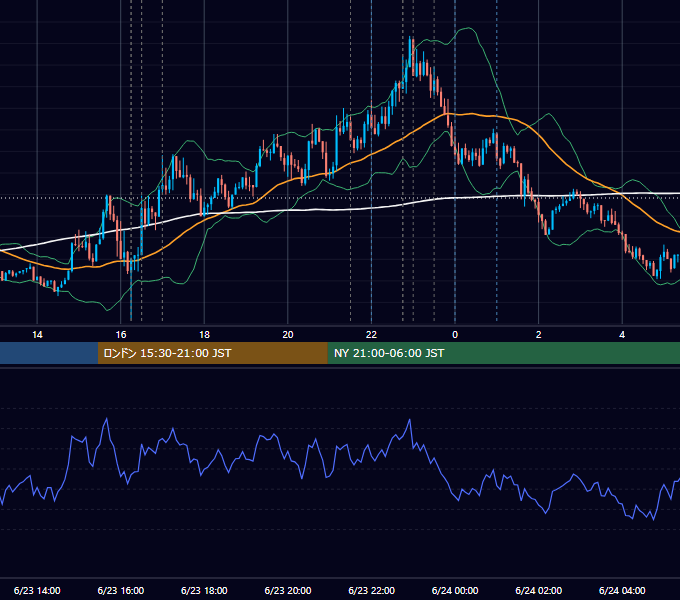This screenshot has width=680, height=600.
Task: Click the 6/23 18:00 date label
Action: point(204,590)
